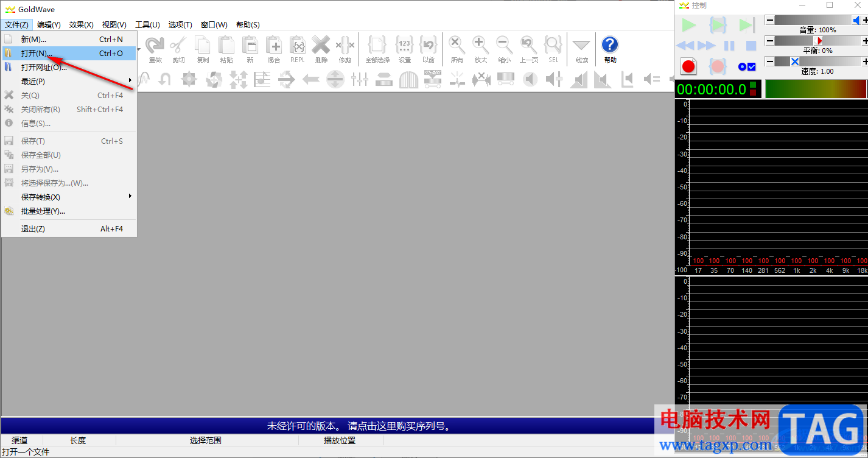The height and width of the screenshot is (458, 868).
Task: Decrease speed with minus button
Action: pos(769,62)
